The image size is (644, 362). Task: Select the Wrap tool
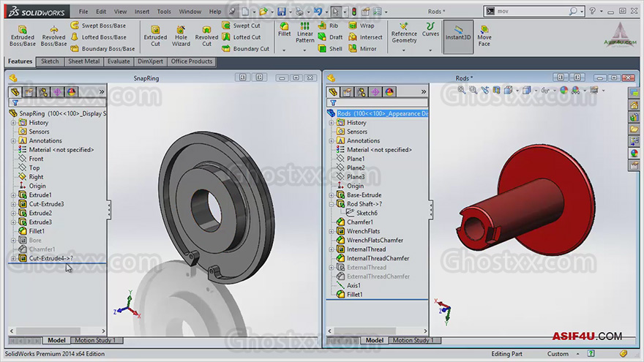362,26
